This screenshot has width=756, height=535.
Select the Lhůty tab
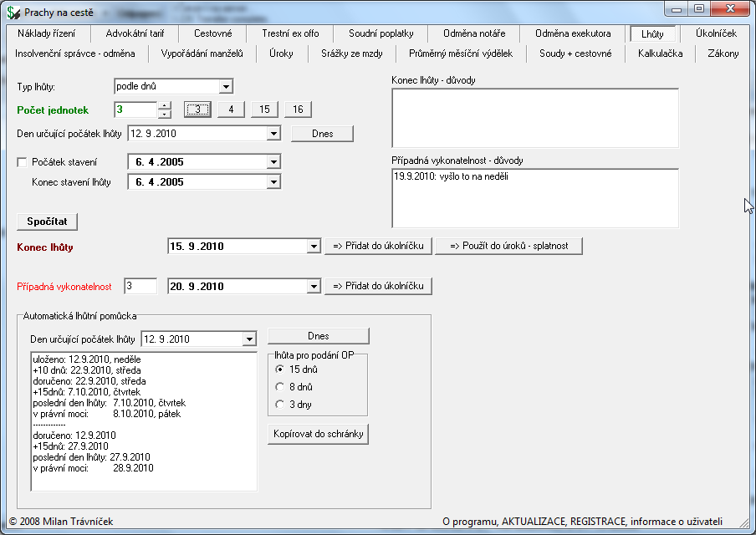click(652, 33)
